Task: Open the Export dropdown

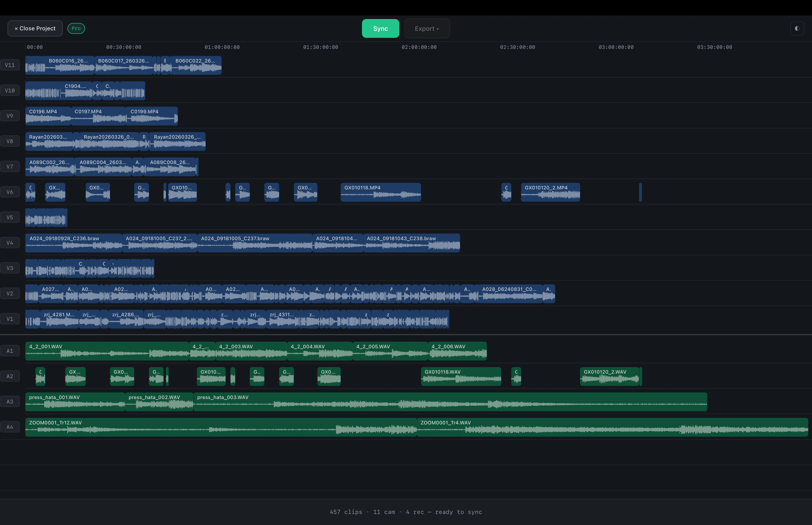Action: point(427,28)
